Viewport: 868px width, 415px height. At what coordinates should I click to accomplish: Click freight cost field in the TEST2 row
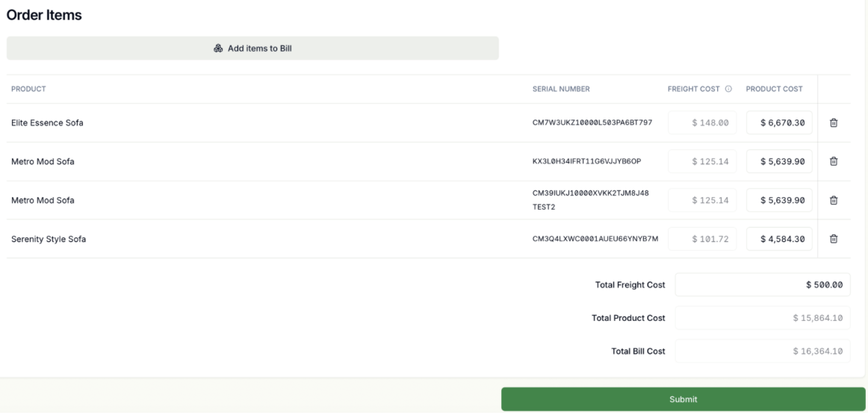pyautogui.click(x=702, y=200)
